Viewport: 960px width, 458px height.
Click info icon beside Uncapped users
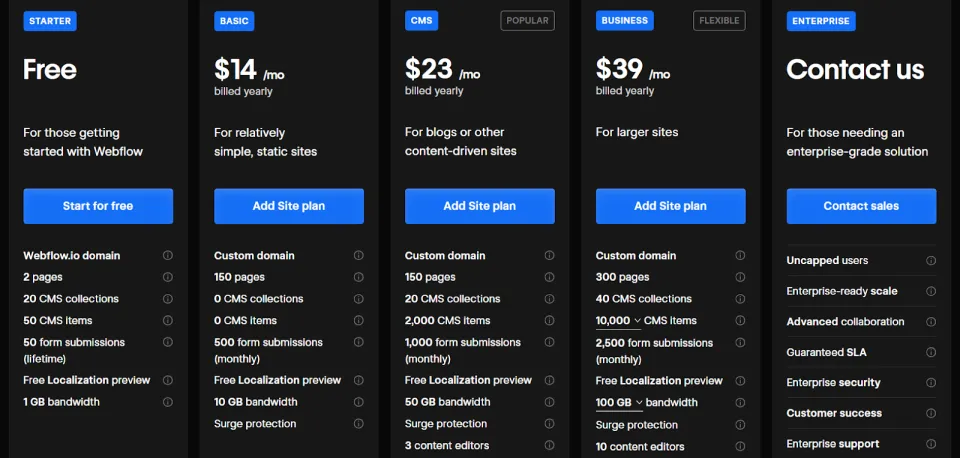[931, 260]
